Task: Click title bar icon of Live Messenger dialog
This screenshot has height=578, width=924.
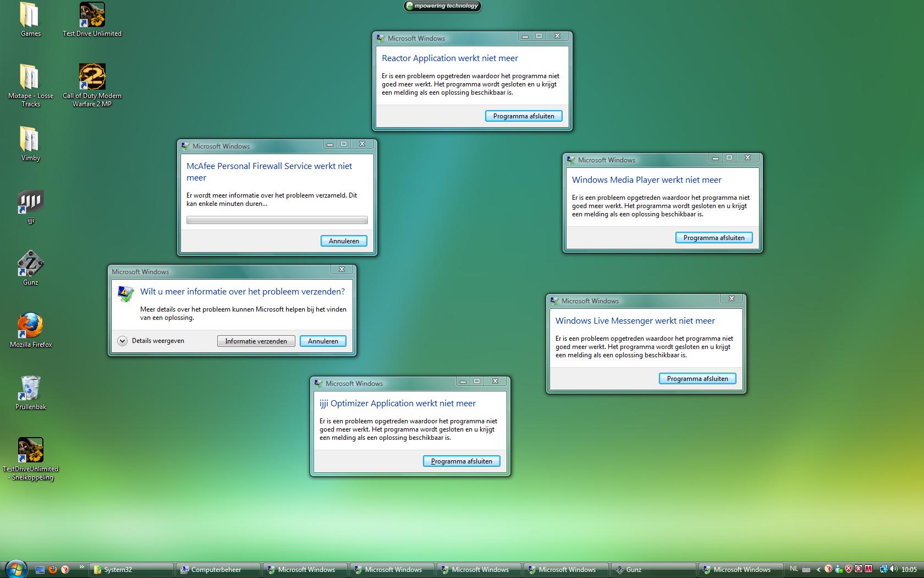Action: pyautogui.click(x=554, y=301)
